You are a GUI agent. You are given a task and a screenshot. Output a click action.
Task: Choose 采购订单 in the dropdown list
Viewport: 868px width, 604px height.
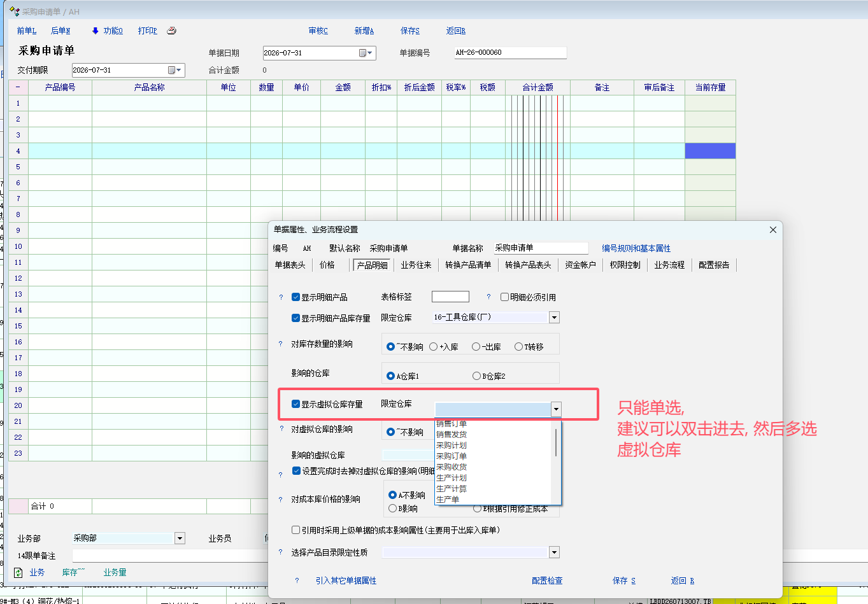coord(452,456)
